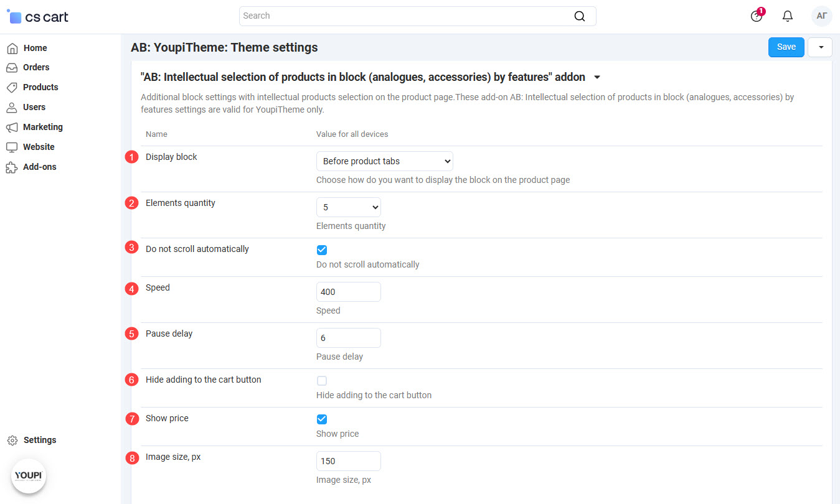Click the CS-Cart logo
The height and width of the screenshot is (504, 840).
click(37, 17)
